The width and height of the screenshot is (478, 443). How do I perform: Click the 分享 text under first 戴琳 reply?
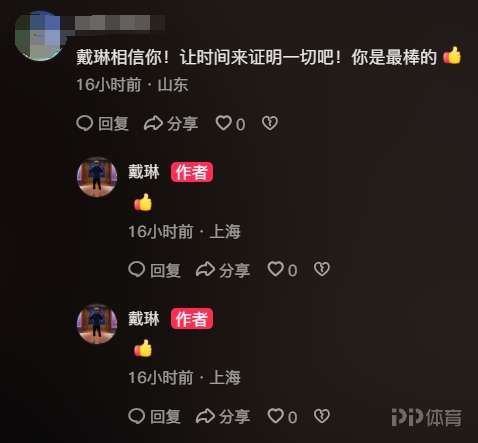pyautogui.click(x=234, y=270)
